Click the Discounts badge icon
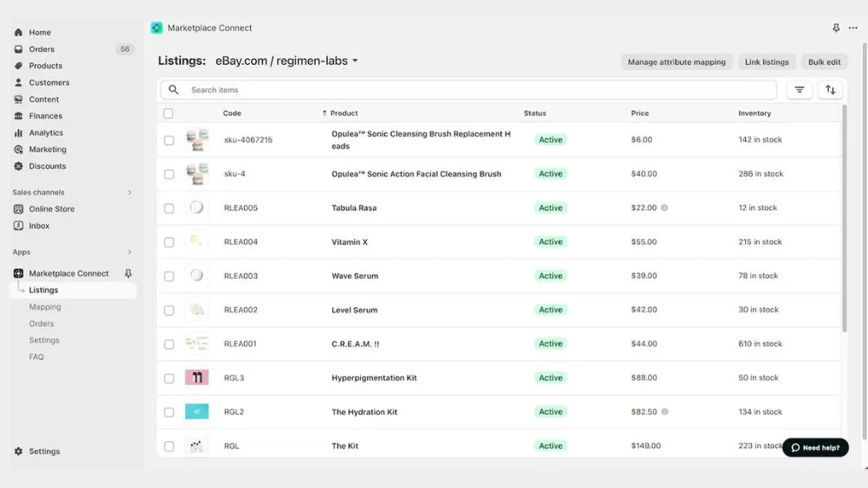The image size is (868, 488). pyautogui.click(x=18, y=166)
